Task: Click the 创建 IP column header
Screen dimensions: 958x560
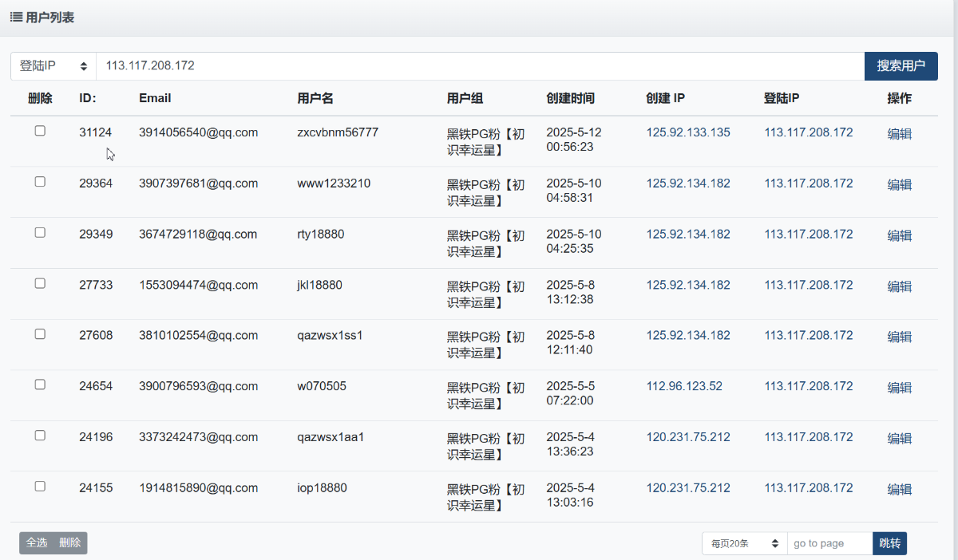Action: click(666, 99)
